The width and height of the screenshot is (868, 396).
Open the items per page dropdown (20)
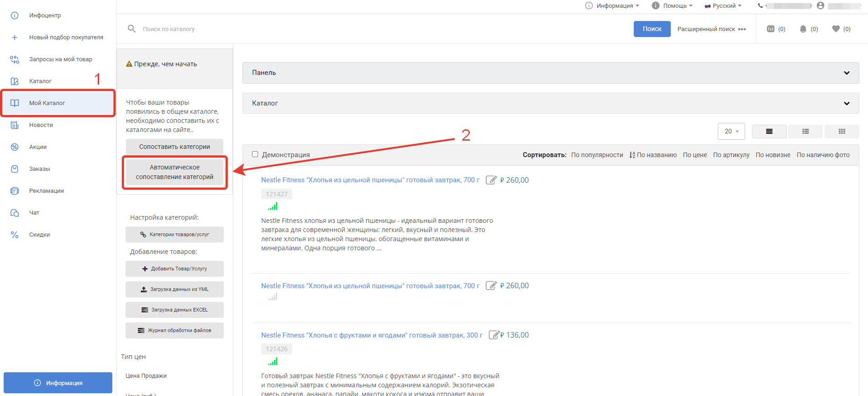731,132
